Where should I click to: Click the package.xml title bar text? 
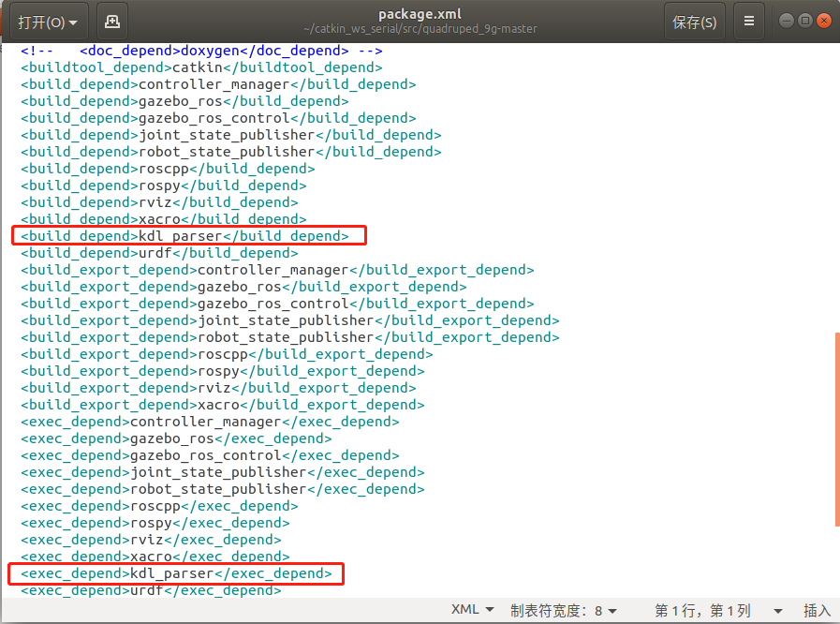420,13
